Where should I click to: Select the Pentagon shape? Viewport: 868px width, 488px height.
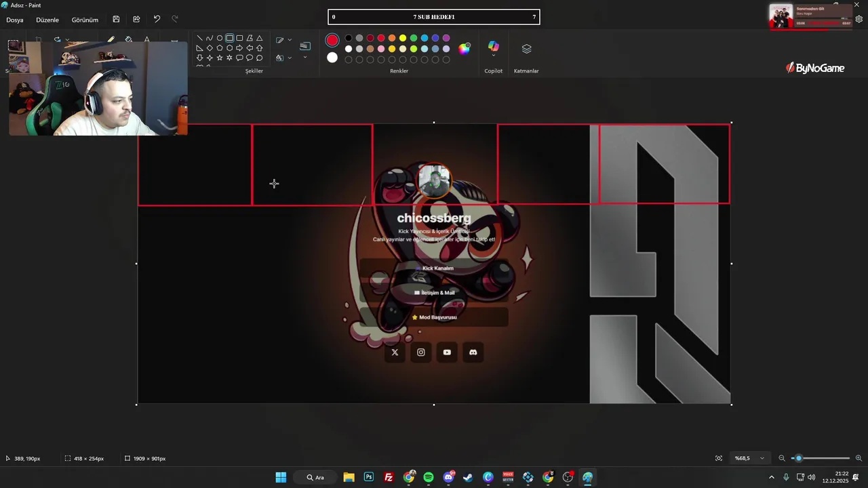(x=220, y=48)
